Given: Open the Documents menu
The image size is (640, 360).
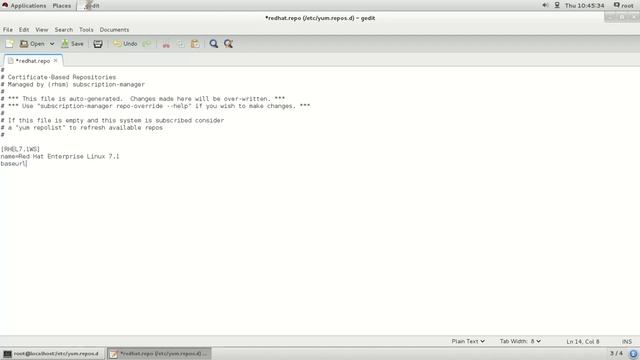Looking at the screenshot, I should tap(114, 30).
